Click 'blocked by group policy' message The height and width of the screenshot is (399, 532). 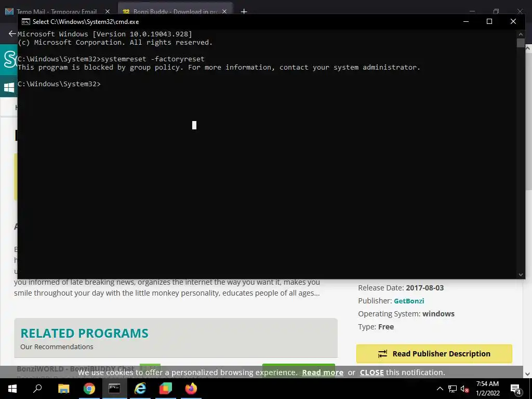[x=219, y=67]
